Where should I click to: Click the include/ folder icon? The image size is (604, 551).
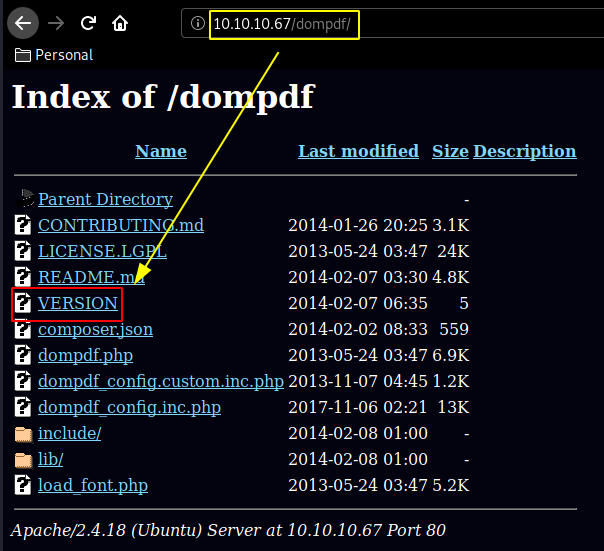pos(23,434)
